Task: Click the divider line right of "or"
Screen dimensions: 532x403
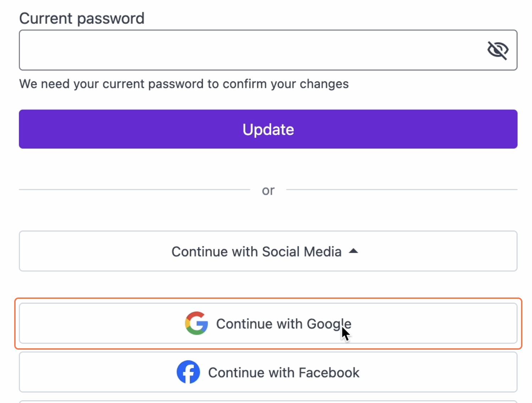Action: (x=401, y=190)
